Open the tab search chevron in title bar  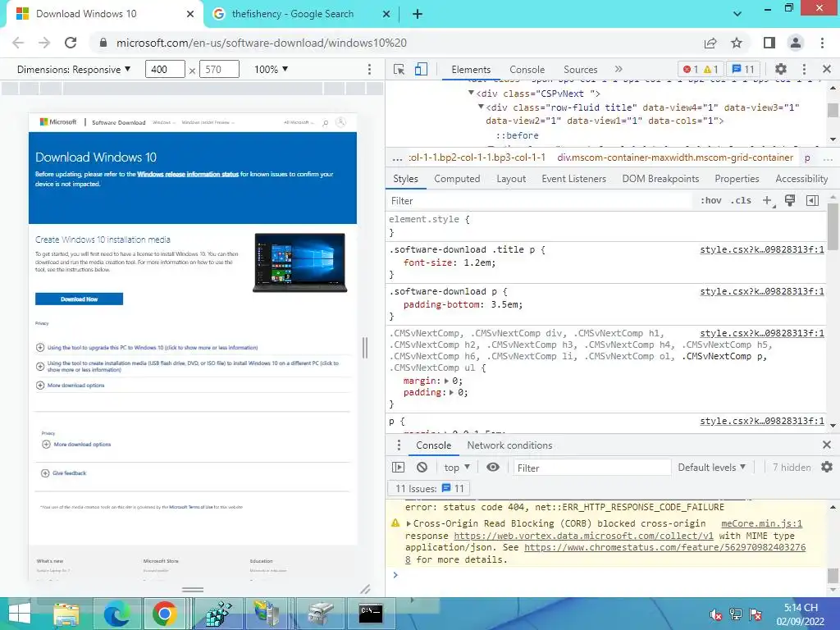click(x=737, y=14)
